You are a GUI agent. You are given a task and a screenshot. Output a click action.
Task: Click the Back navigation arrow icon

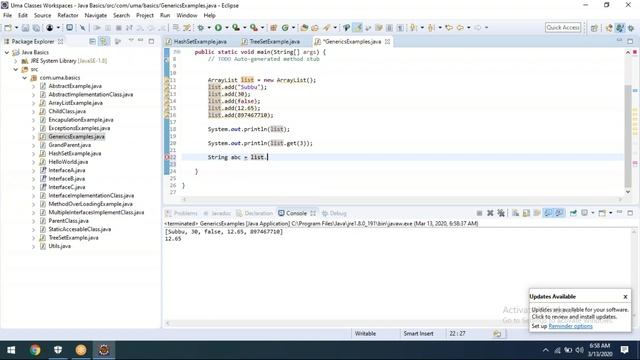460,28
